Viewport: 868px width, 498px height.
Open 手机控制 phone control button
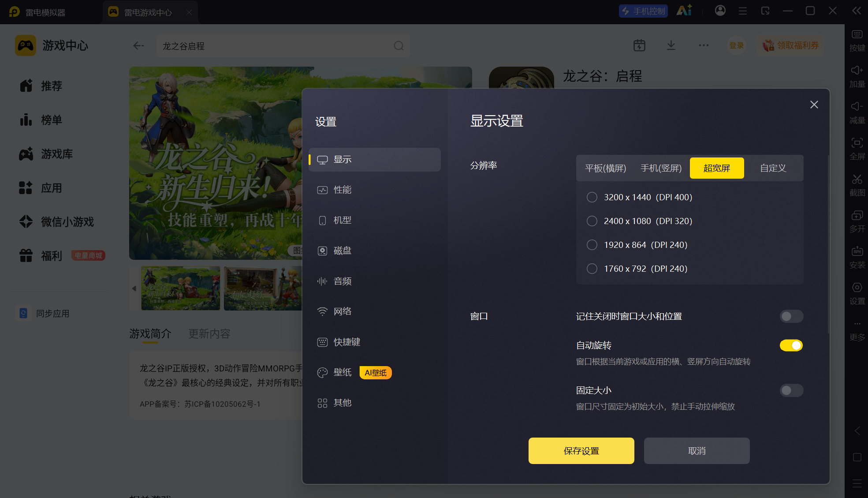pos(643,11)
